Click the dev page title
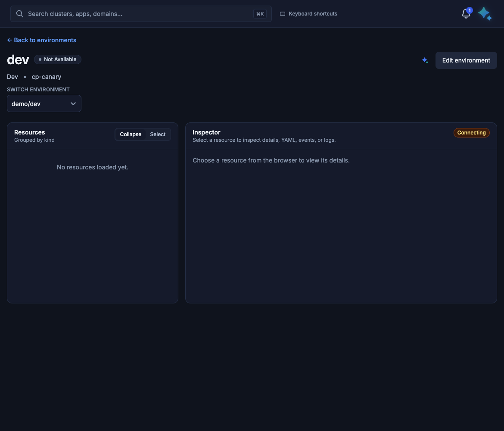 pyautogui.click(x=18, y=60)
